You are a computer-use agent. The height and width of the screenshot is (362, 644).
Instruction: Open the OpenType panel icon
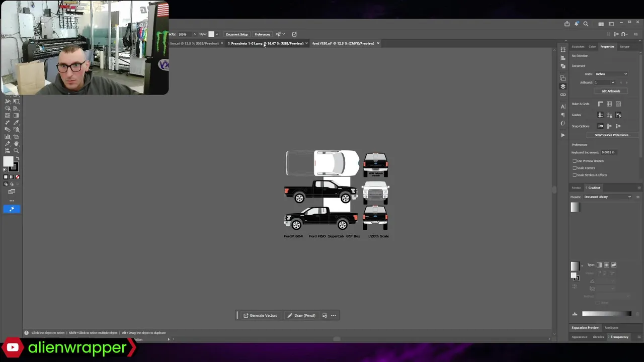[563, 123]
